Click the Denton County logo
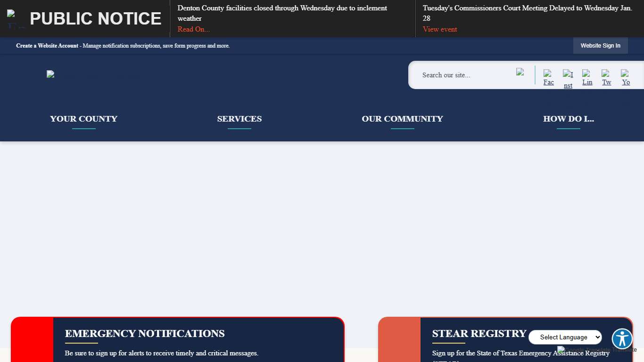Screen dimensions: 644x362 pyautogui.click(x=50, y=74)
